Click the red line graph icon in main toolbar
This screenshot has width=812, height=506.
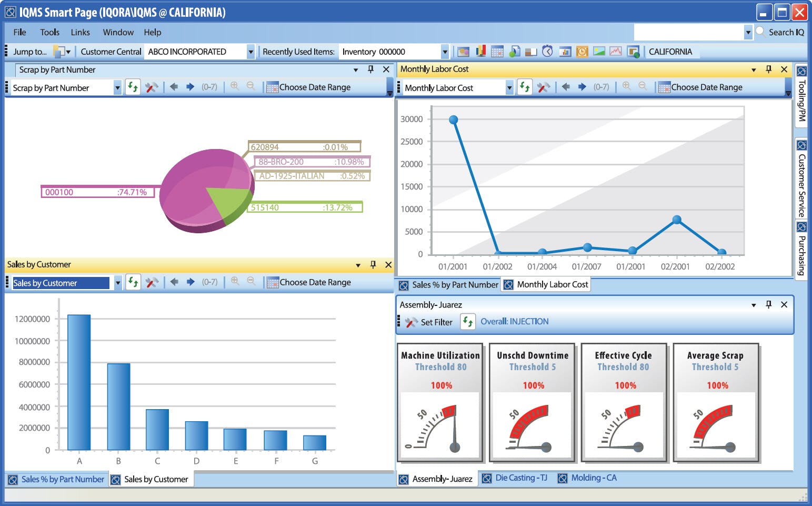pyautogui.click(x=616, y=52)
